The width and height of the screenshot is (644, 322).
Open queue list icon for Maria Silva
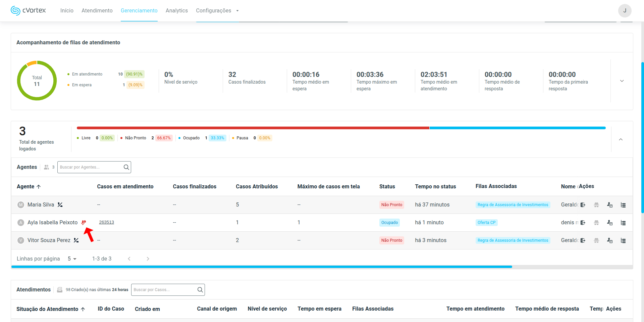pyautogui.click(x=623, y=205)
